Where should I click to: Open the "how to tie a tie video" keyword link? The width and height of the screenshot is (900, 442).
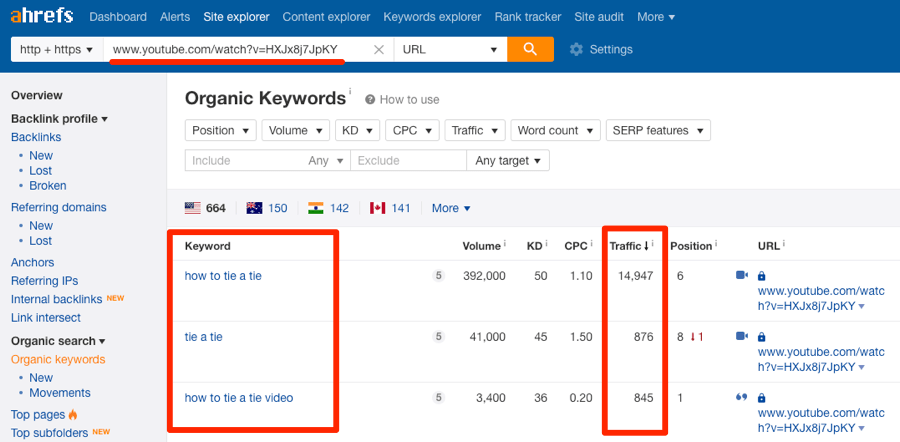(x=239, y=398)
